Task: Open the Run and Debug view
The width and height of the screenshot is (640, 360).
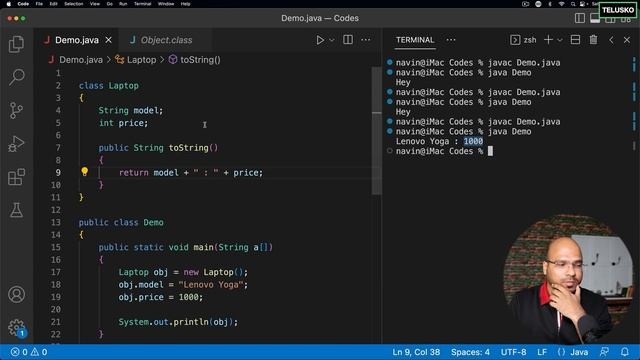Action: click(x=16, y=144)
